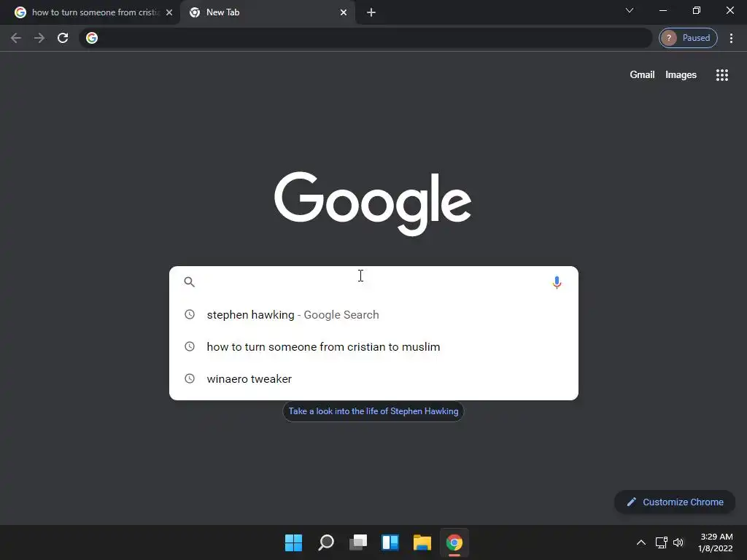Open the Google apps grid
The image size is (747, 560).
[722, 75]
